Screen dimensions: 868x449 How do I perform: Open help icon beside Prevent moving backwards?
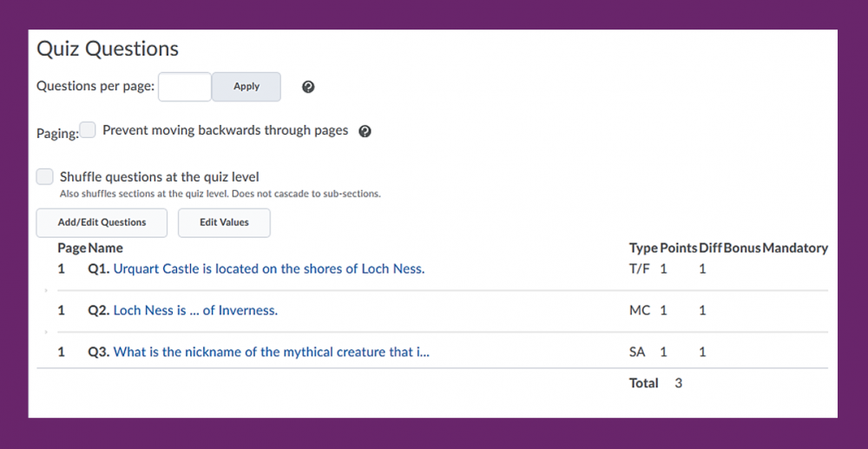pyautogui.click(x=365, y=131)
